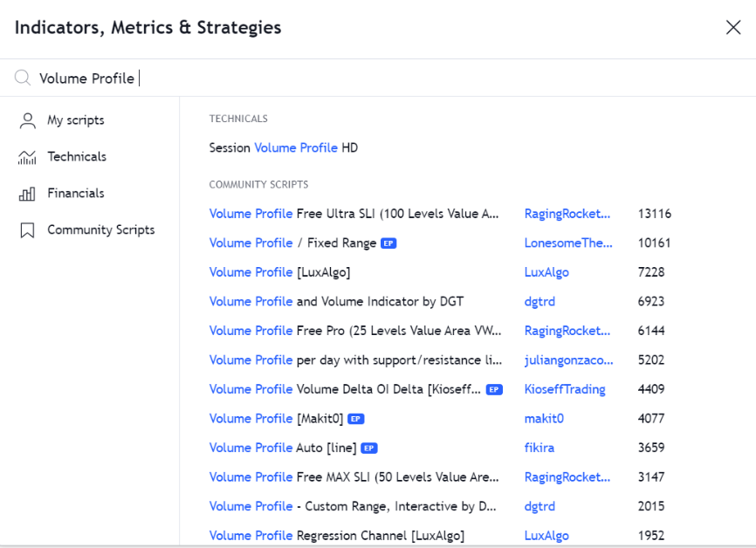756x548 pixels.
Task: Open juliangonzaco... author profile link
Action: point(568,360)
